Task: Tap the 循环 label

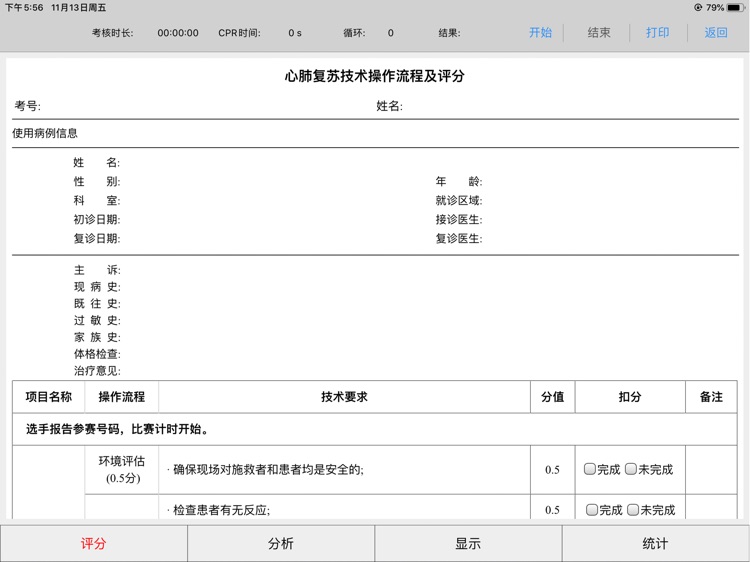Action: (x=354, y=33)
